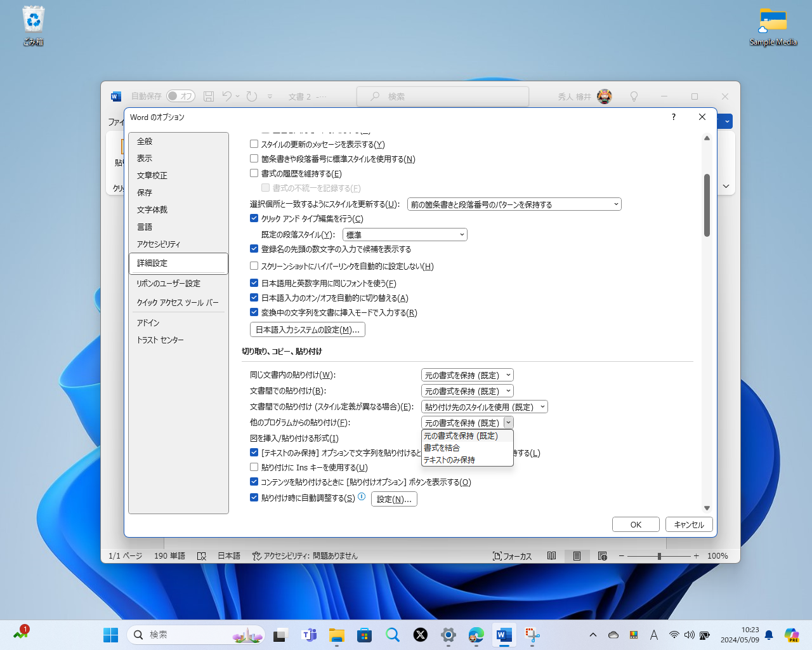Click the user profile picture in Word
Viewport: 812px width, 650px height.
point(605,96)
